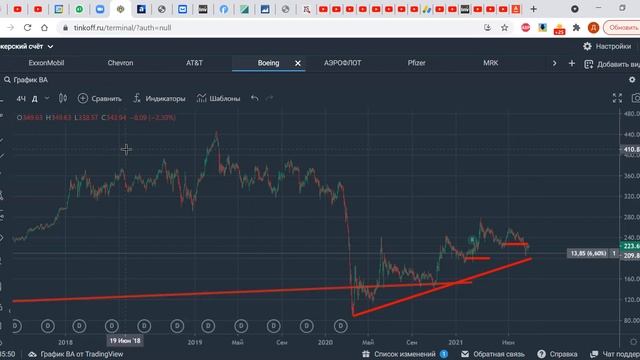Open terminal Settings (Настройки)

(607, 47)
